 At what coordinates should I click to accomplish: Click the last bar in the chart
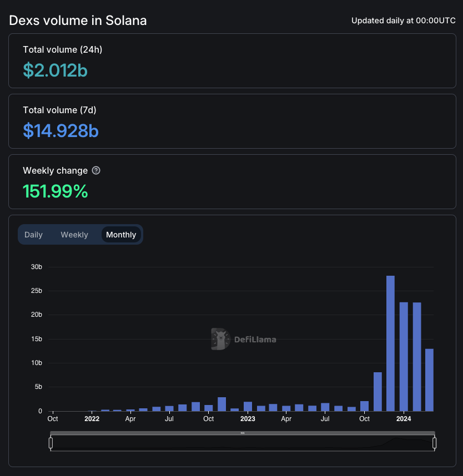[x=429, y=380]
